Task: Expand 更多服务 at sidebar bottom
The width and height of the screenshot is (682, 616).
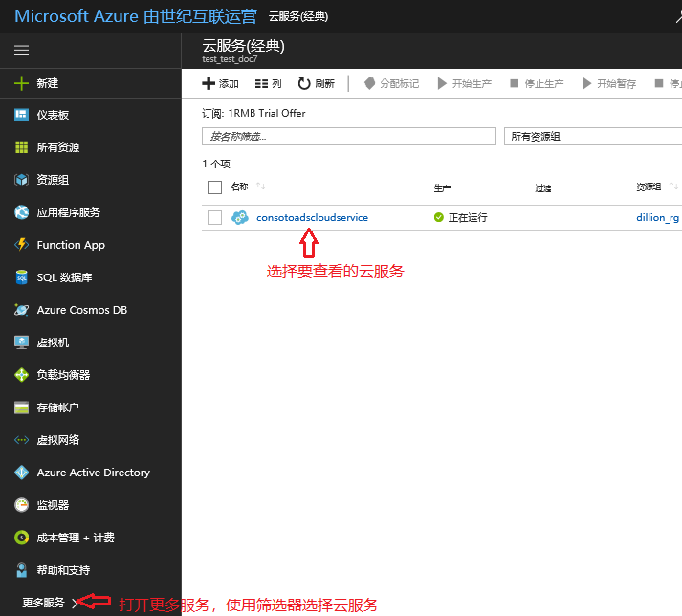Action: coord(50,603)
